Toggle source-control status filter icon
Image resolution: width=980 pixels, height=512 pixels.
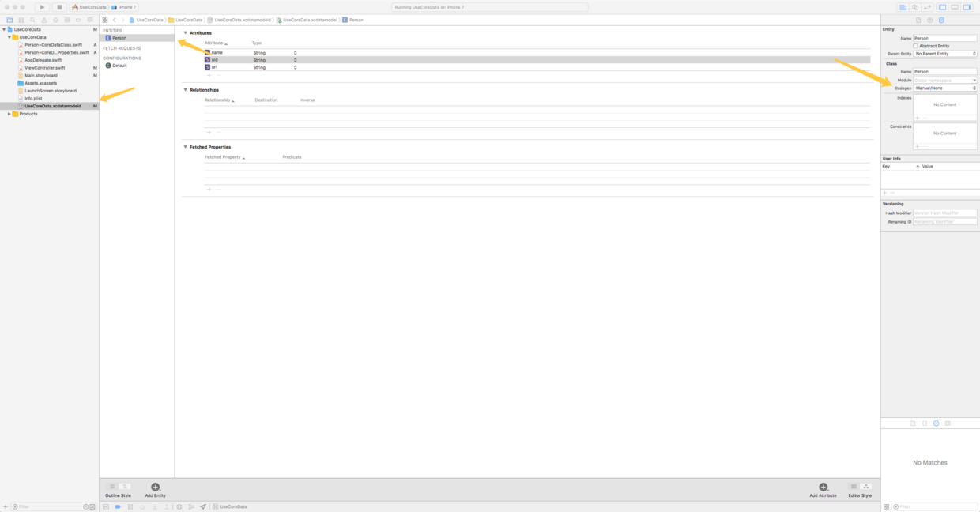coord(93,506)
